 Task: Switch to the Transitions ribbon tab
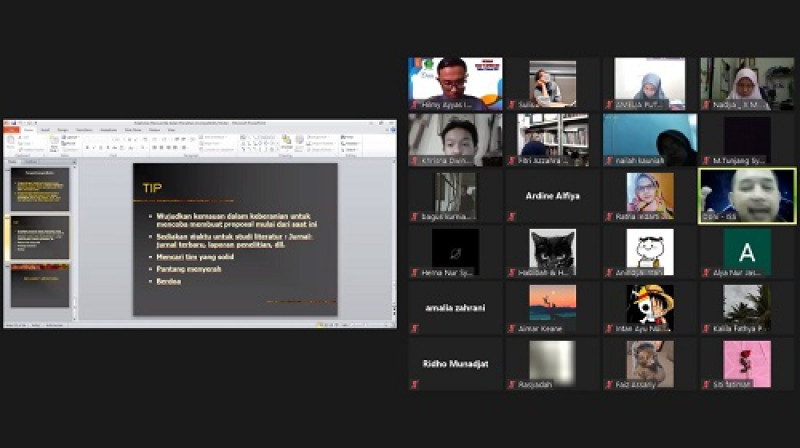coord(83,129)
